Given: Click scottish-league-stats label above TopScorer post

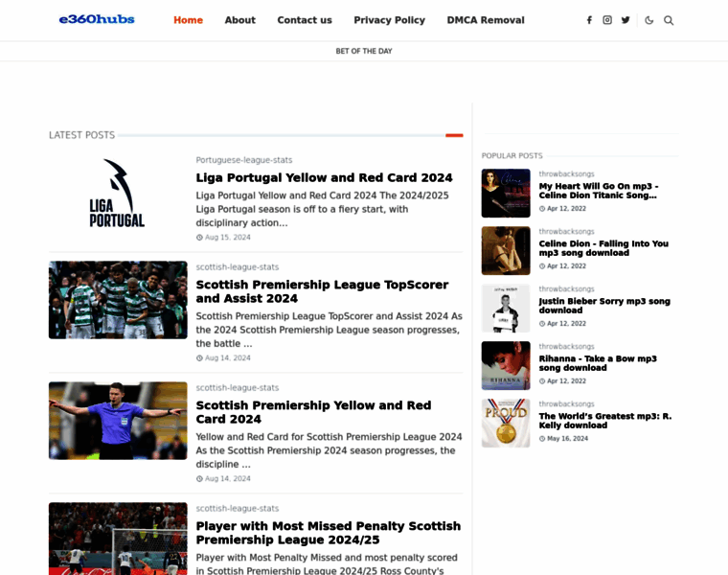Looking at the screenshot, I should tap(238, 267).
